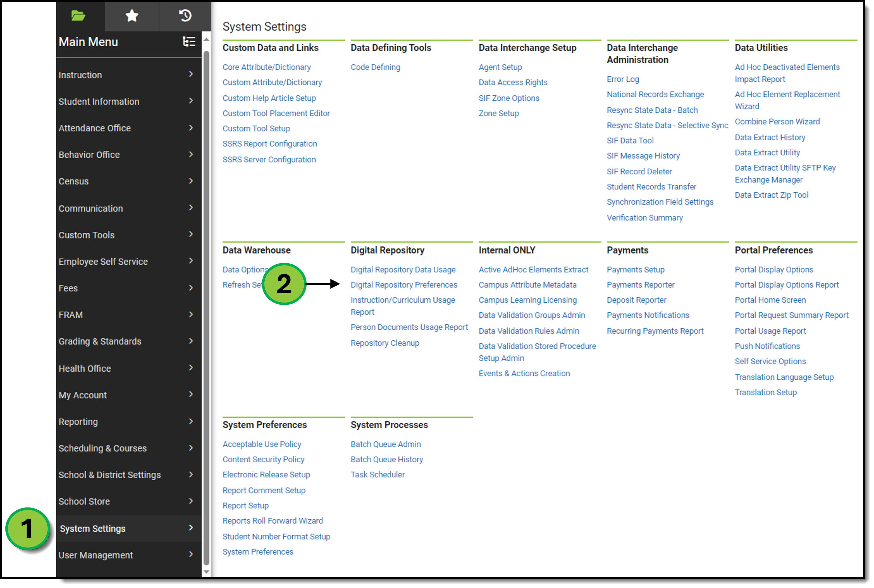The height and width of the screenshot is (588, 874).
Task: Open the Student Information menu item
Action: click(x=99, y=102)
